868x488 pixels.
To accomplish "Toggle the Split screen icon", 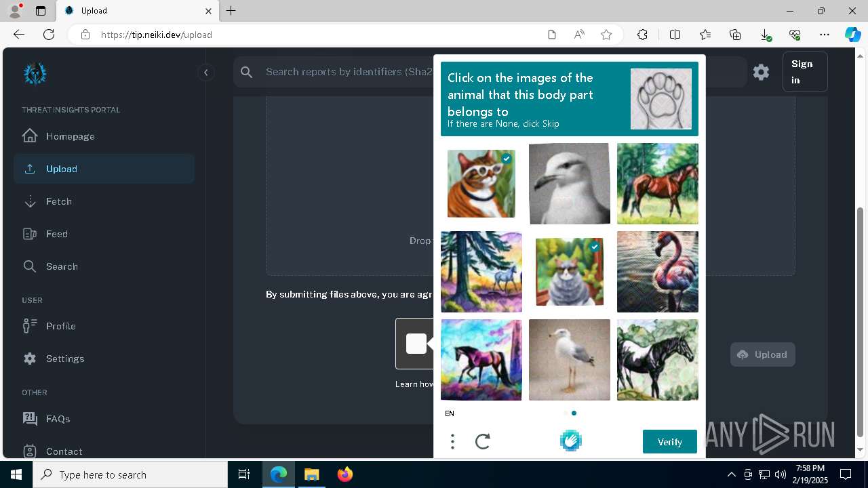I will tap(675, 35).
